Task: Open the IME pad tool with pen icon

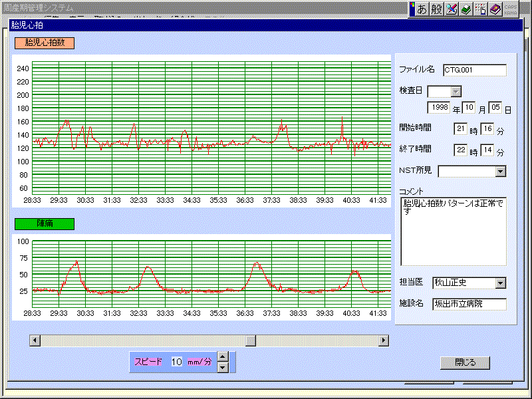Action: coord(452,9)
